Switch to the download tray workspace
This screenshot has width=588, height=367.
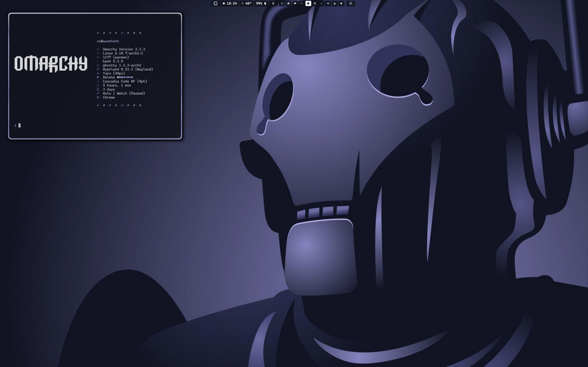[335, 3]
